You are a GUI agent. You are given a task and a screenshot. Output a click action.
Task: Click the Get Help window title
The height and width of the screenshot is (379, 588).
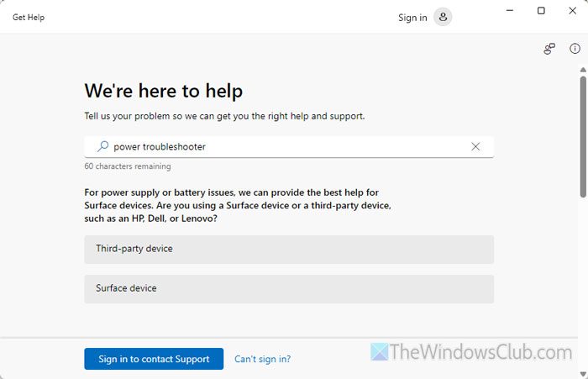(29, 18)
